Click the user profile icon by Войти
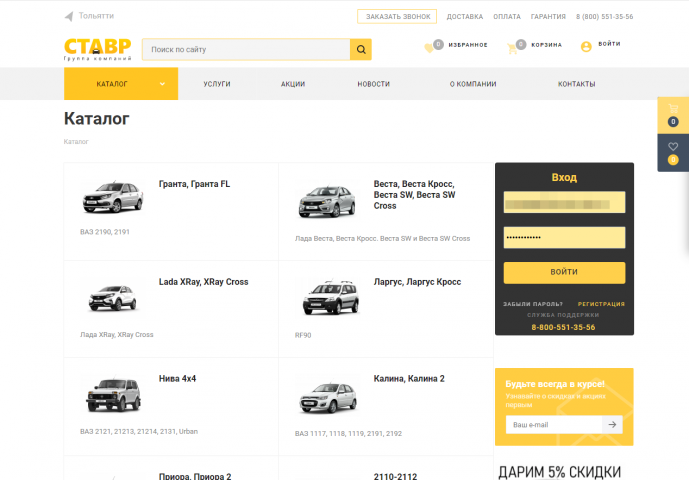The image size is (689, 480). click(x=586, y=47)
